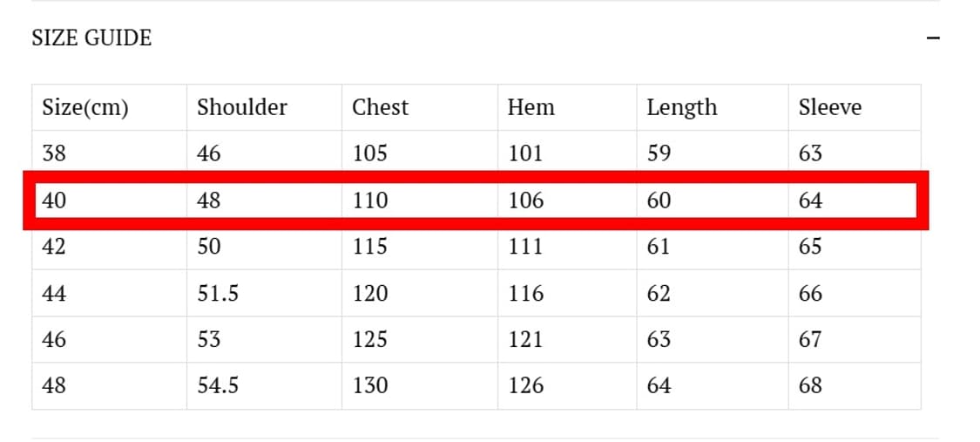Image resolution: width=980 pixels, height=442 pixels.
Task: Click shoulder value 54.5
Action: (218, 385)
